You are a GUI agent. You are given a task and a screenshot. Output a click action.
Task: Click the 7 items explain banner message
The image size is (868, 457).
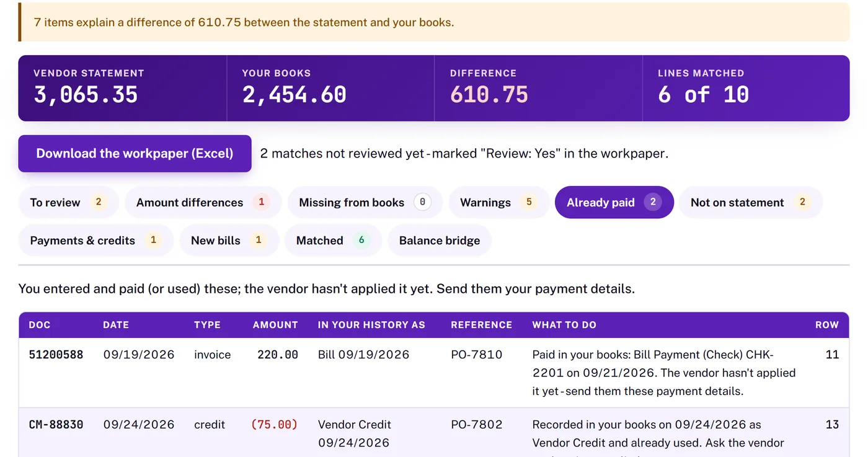click(244, 22)
